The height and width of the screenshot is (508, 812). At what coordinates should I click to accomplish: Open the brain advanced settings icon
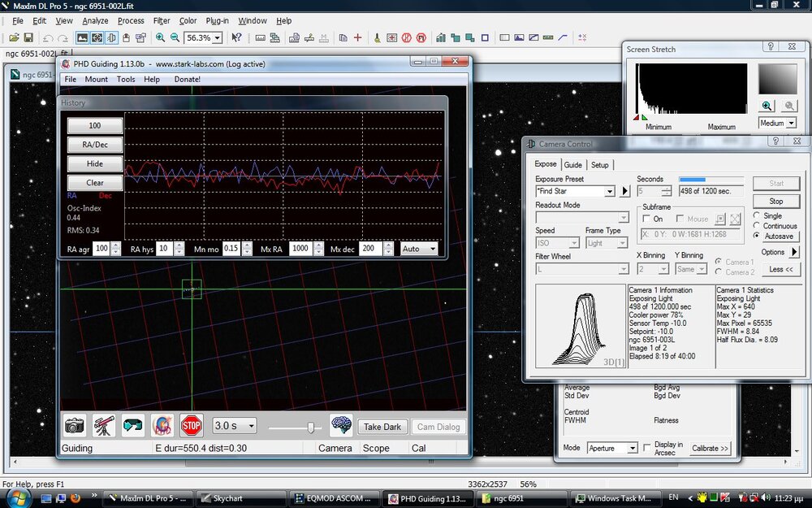341,425
